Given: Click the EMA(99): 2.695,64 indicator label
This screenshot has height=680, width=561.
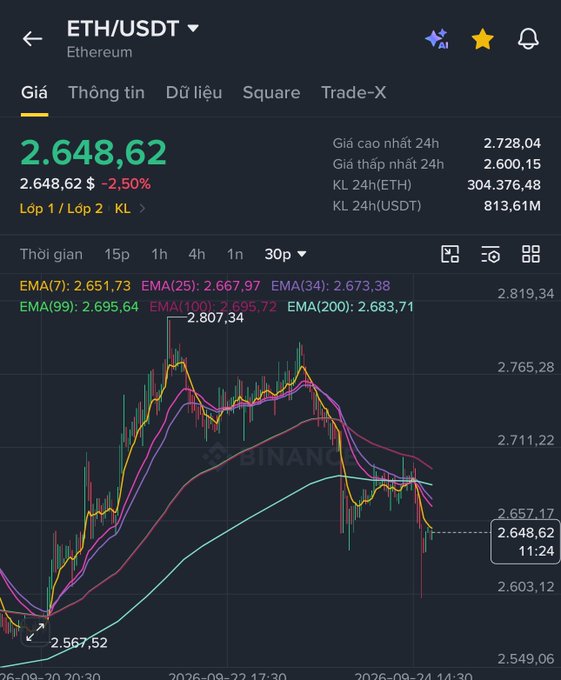Looking at the screenshot, I should click(79, 307).
